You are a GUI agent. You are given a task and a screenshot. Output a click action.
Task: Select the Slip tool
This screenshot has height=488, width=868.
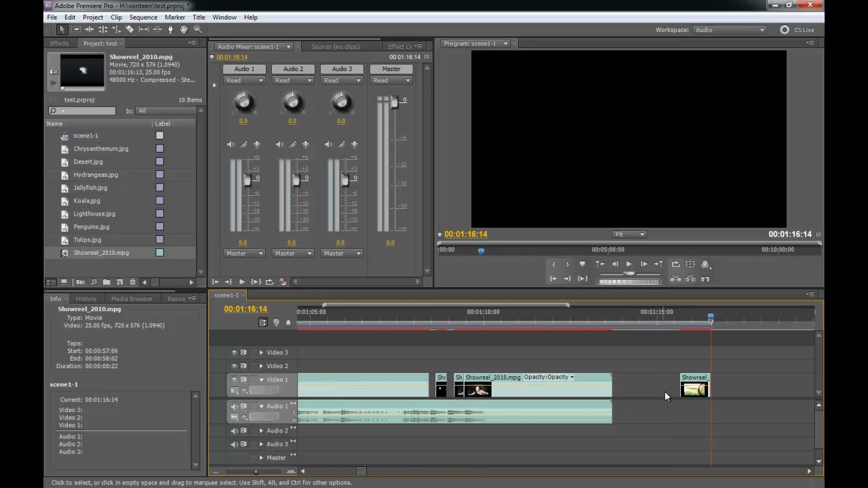coord(143,30)
